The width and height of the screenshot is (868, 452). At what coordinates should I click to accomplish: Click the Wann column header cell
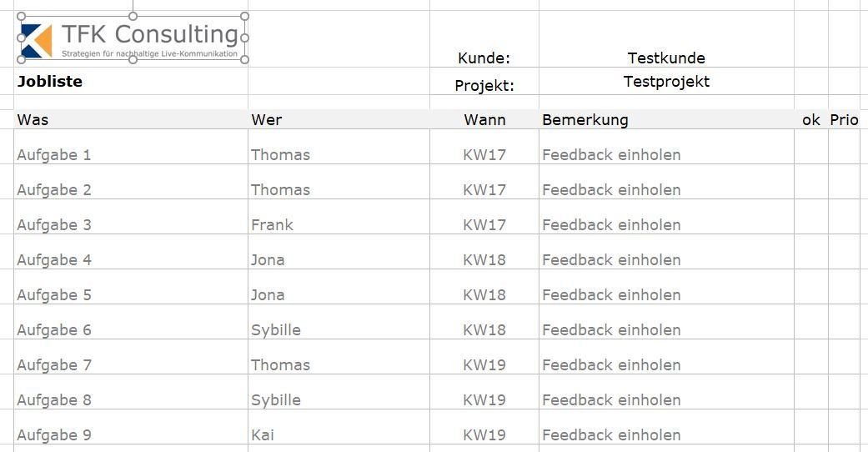click(484, 119)
